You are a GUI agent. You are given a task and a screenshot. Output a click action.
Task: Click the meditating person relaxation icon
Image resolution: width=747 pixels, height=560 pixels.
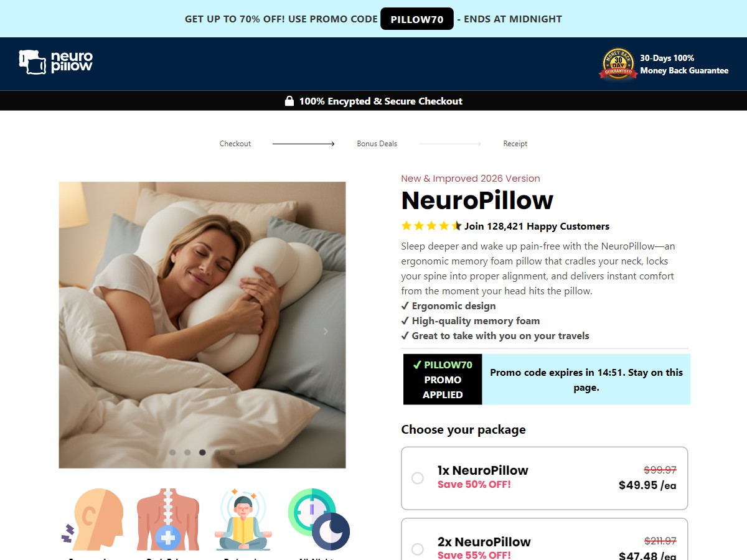[243, 520]
